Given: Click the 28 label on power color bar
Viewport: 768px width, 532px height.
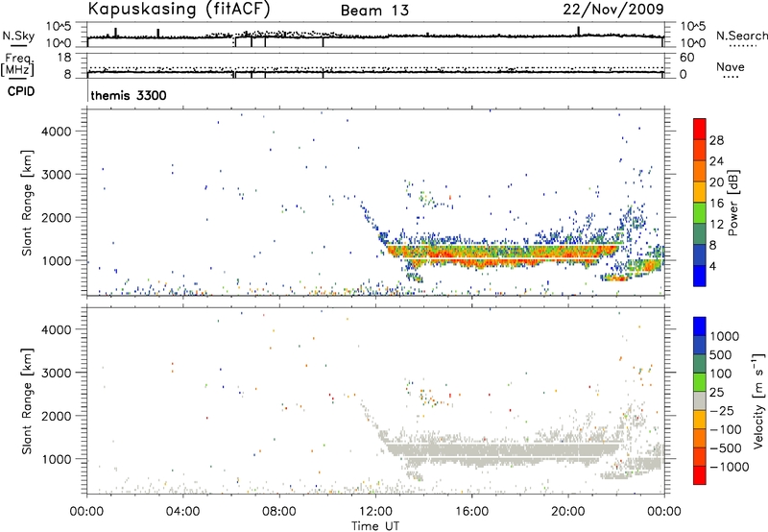Looking at the screenshot, I should [716, 140].
